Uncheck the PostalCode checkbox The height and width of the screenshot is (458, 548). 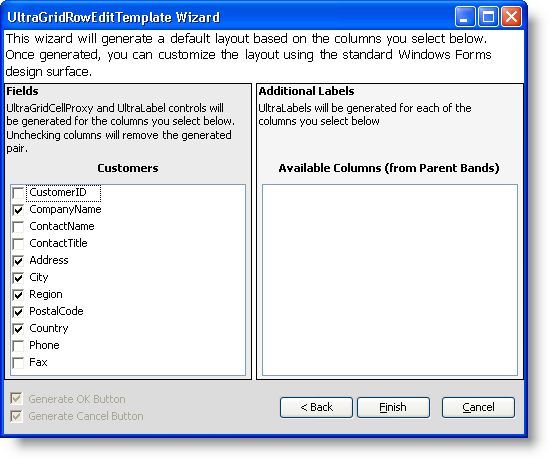click(x=18, y=312)
